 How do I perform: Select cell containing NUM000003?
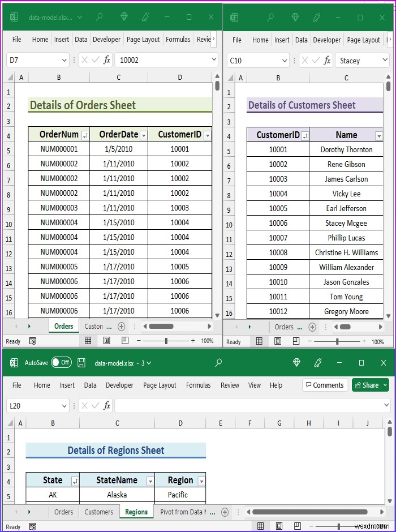(59, 208)
